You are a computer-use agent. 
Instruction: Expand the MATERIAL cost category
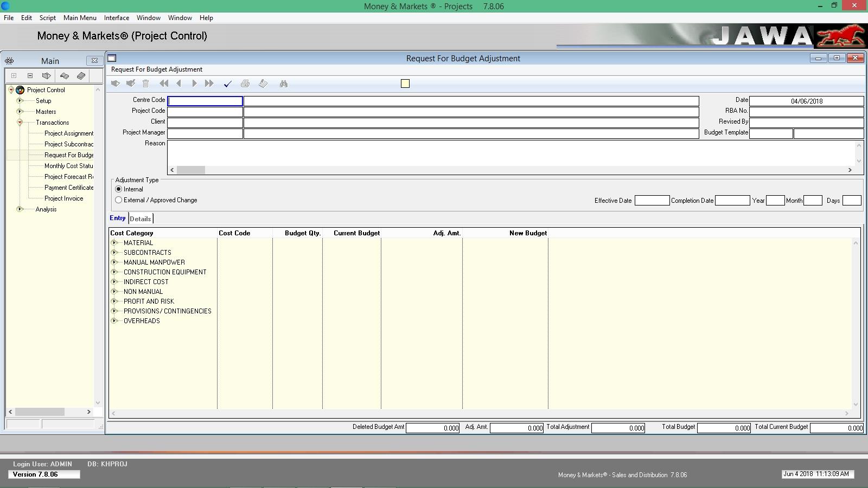(114, 243)
